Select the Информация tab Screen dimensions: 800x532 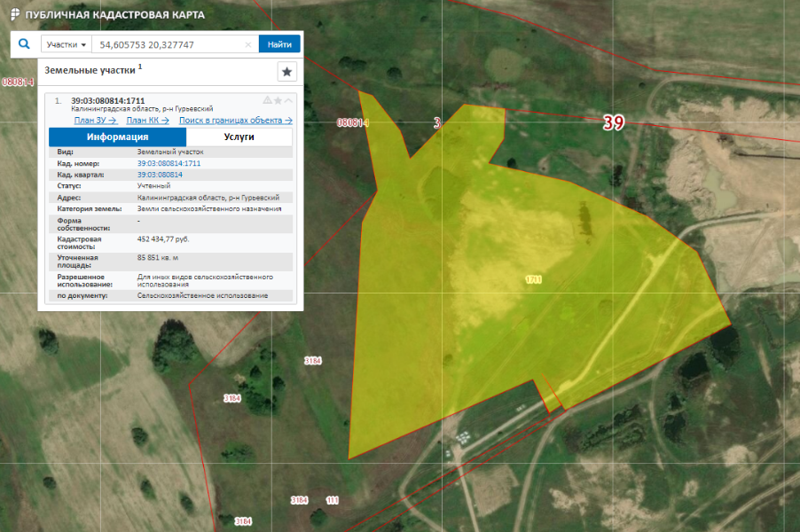pos(117,137)
